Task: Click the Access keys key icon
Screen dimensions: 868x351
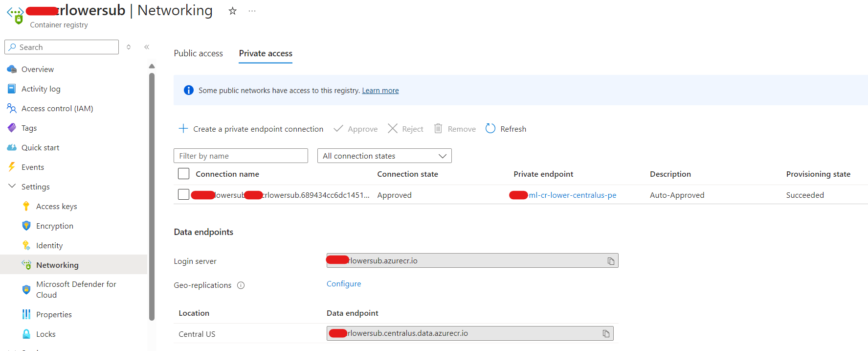Action: (26, 206)
